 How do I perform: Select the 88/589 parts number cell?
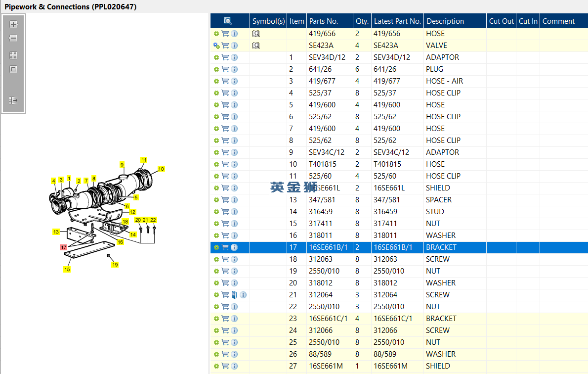(x=320, y=354)
